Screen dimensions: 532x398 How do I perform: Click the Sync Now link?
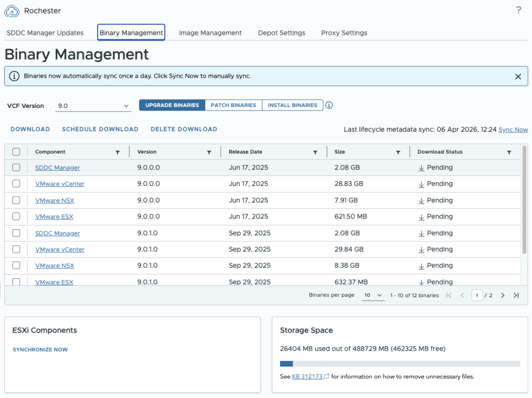click(x=513, y=130)
